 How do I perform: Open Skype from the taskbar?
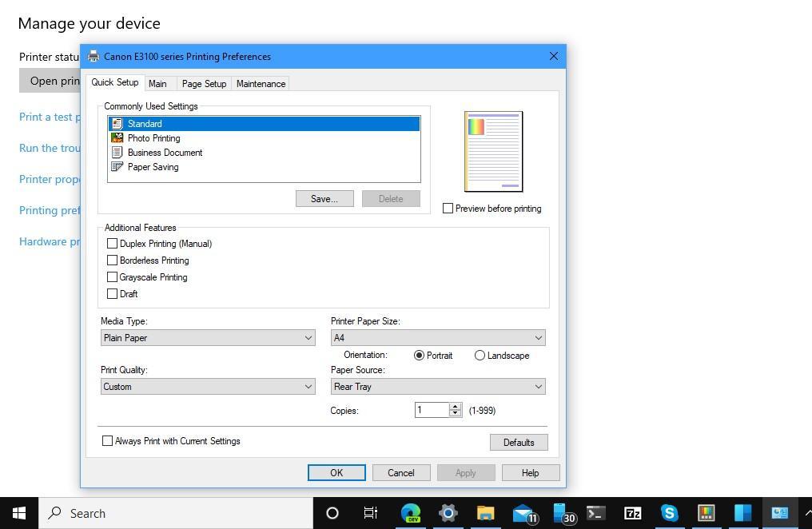click(670, 513)
